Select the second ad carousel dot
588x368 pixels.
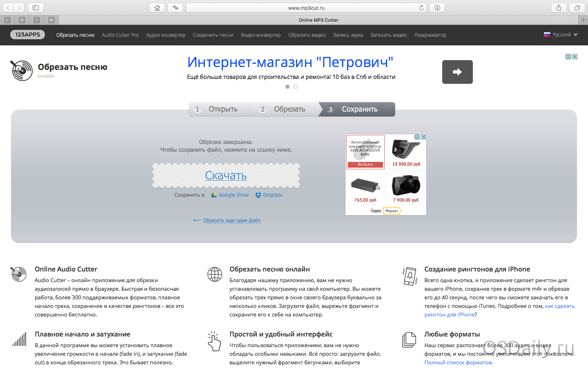296,87
